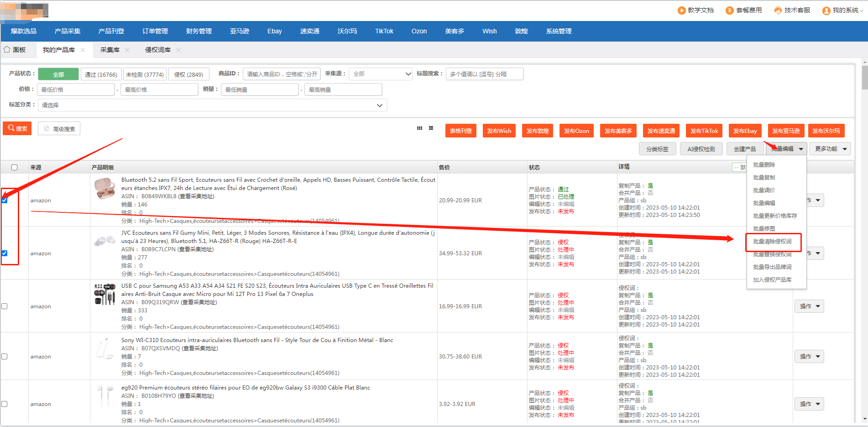Switch to the 侵权词库 tab
This screenshot has height=427, width=868.
(158, 50)
